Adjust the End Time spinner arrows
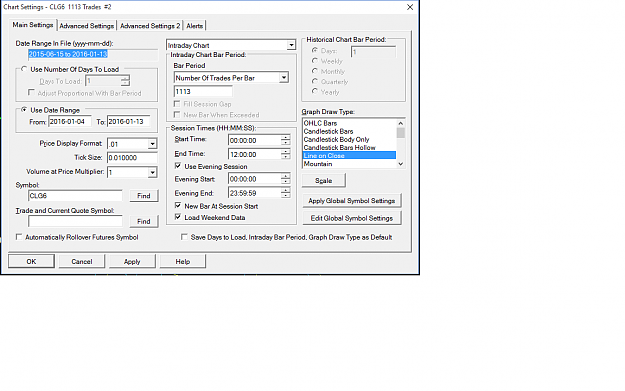This screenshot has width=625, height=391. point(285,154)
